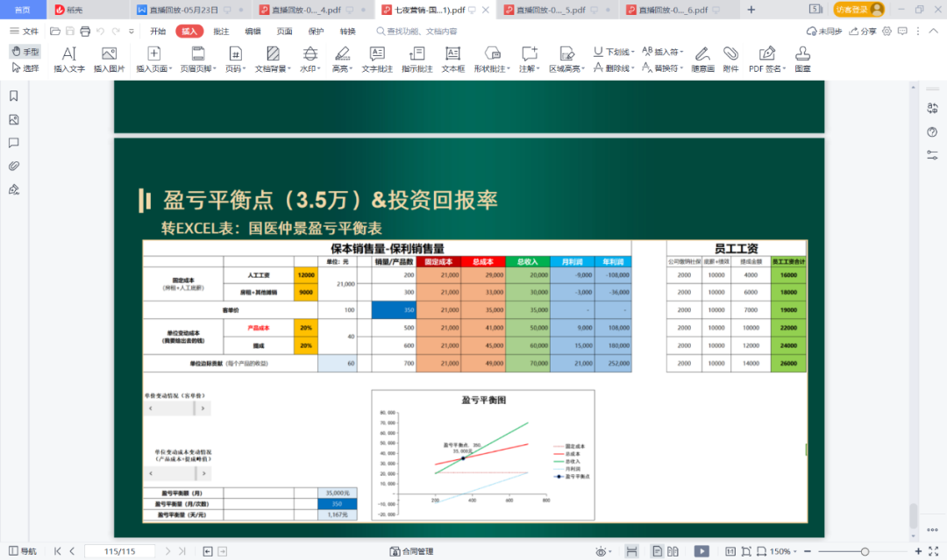
Task: Click the zoom out minus button
Action: click(808, 551)
